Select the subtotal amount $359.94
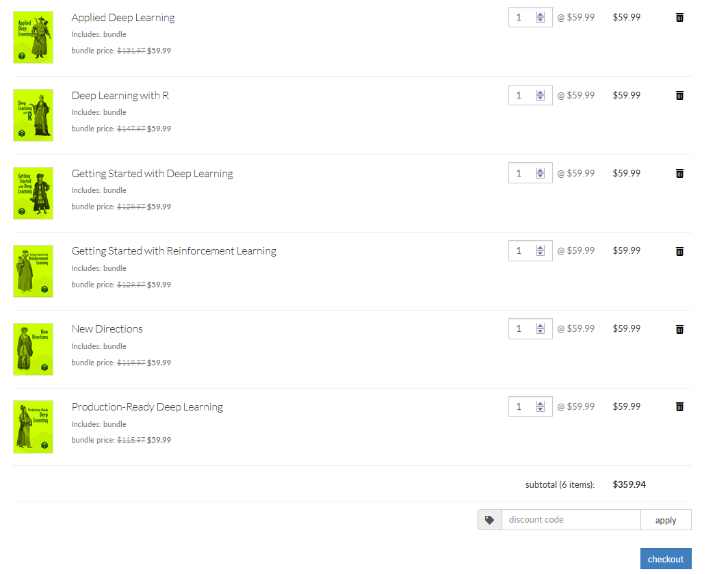 [629, 485]
